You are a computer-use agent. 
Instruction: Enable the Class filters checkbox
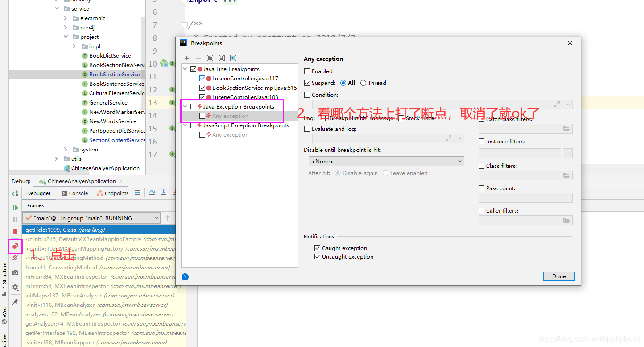point(481,166)
